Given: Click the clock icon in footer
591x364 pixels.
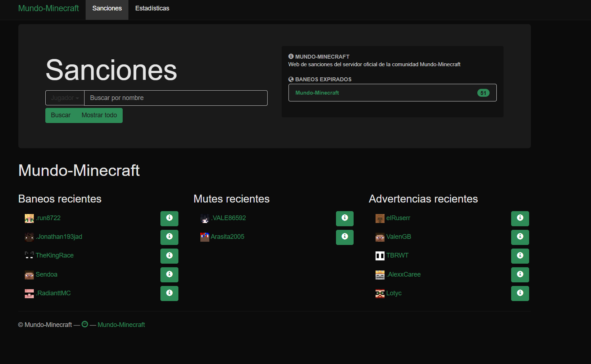Looking at the screenshot, I should (x=85, y=324).
